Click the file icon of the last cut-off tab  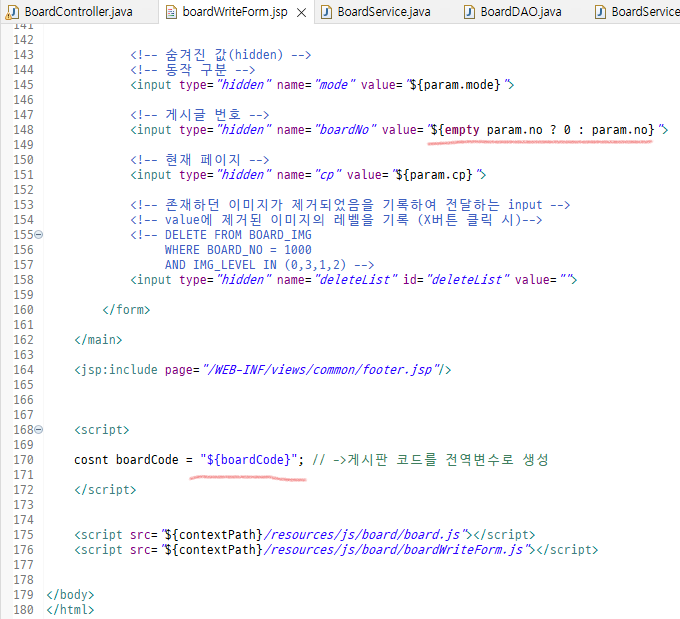[x=600, y=12]
